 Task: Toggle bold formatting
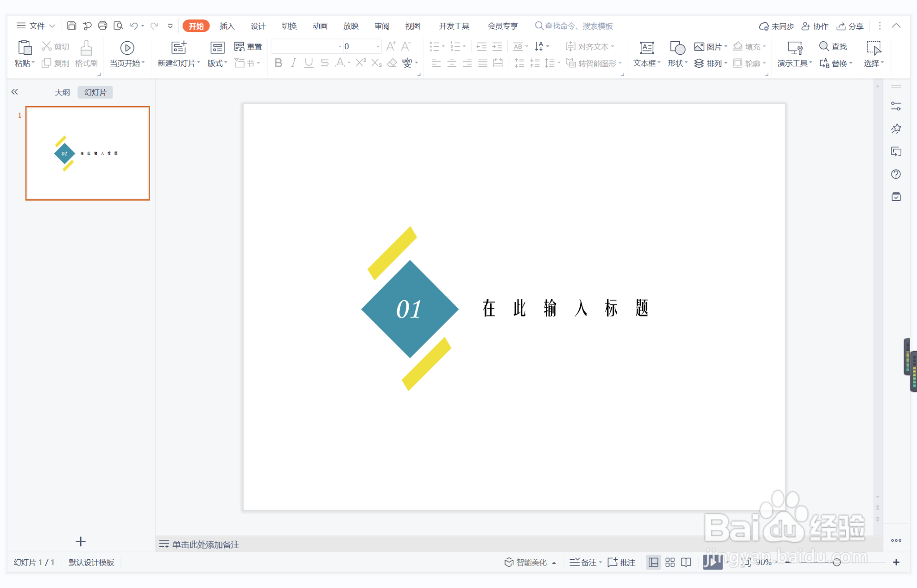[x=278, y=63]
